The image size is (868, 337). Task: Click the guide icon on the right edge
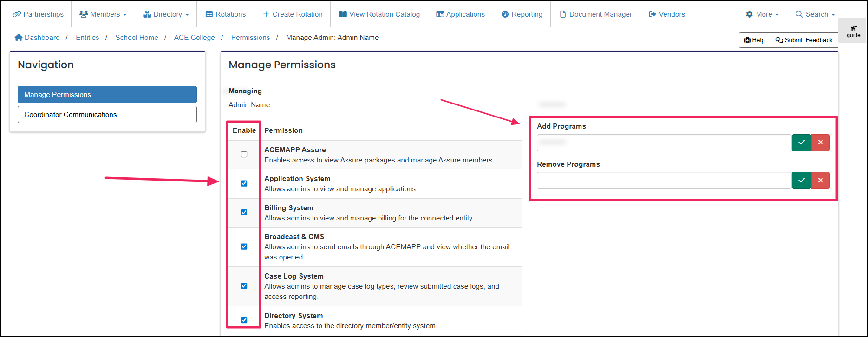point(854,28)
